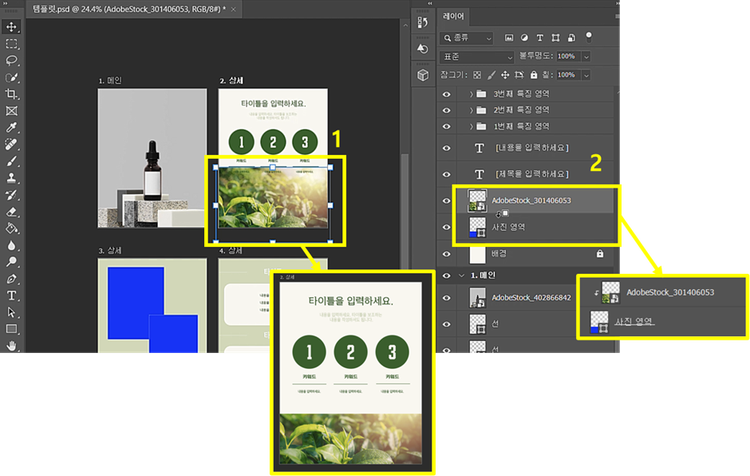Select the 배경 layer thumbnail
The image size is (750, 476).
coord(477,254)
